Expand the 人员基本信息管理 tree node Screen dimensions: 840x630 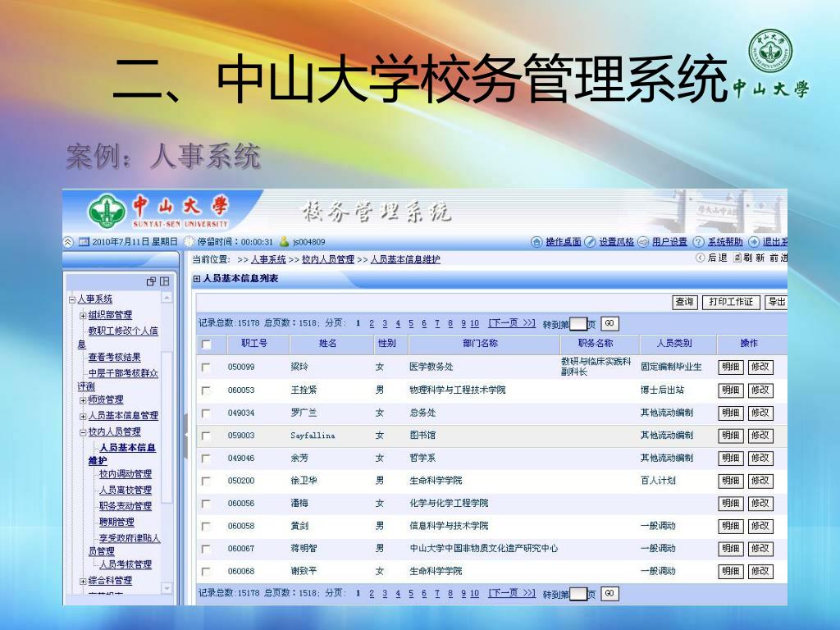83,416
